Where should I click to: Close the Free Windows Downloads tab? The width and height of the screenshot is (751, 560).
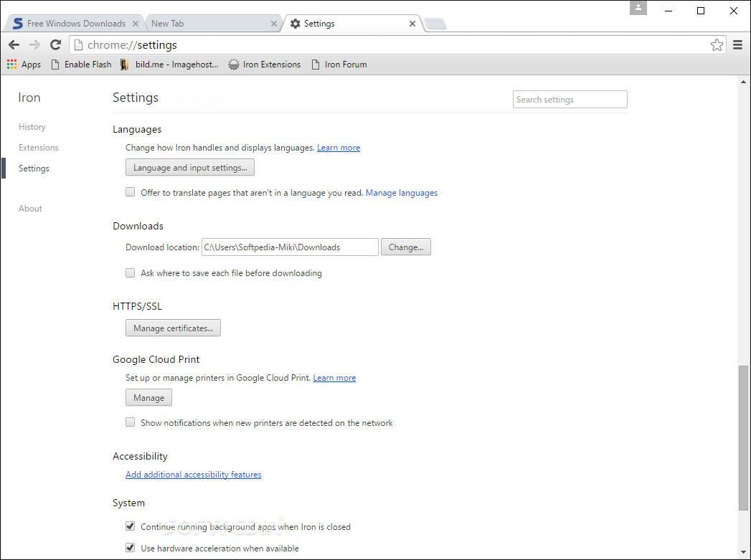[x=136, y=24]
